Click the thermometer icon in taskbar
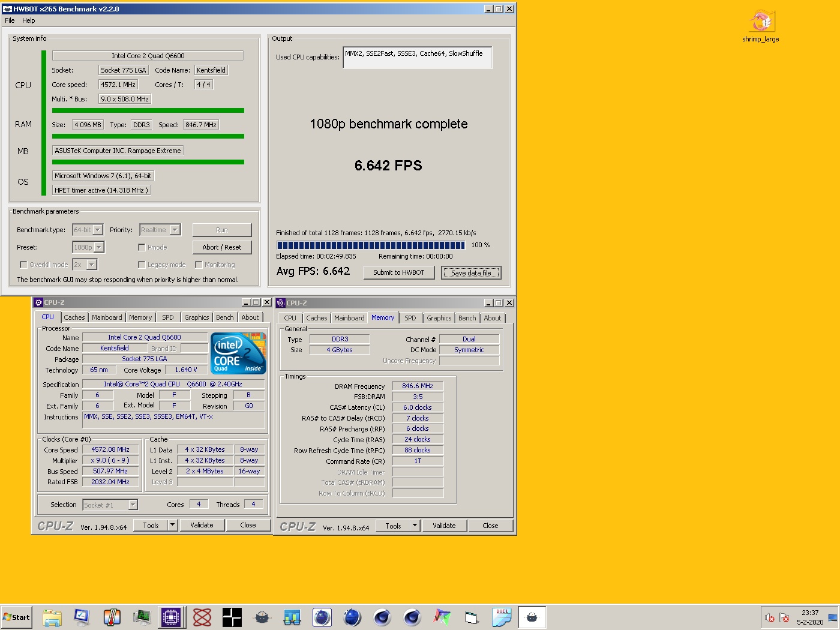Viewport: 840px width, 630px height. (x=112, y=617)
